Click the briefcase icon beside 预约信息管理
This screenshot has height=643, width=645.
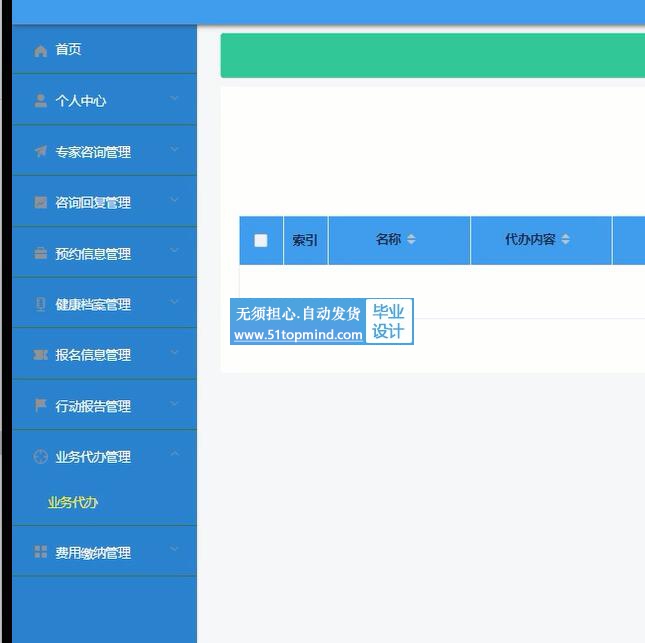coord(40,253)
